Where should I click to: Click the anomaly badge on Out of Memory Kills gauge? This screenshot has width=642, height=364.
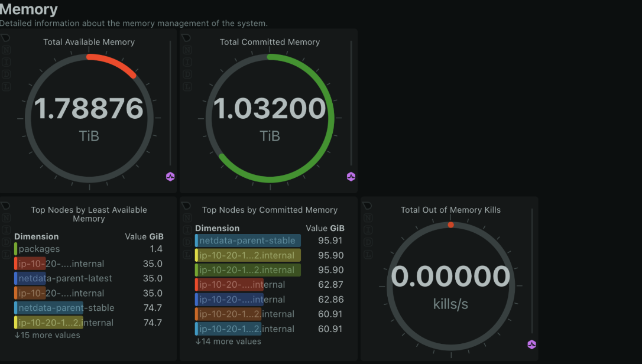point(531,344)
